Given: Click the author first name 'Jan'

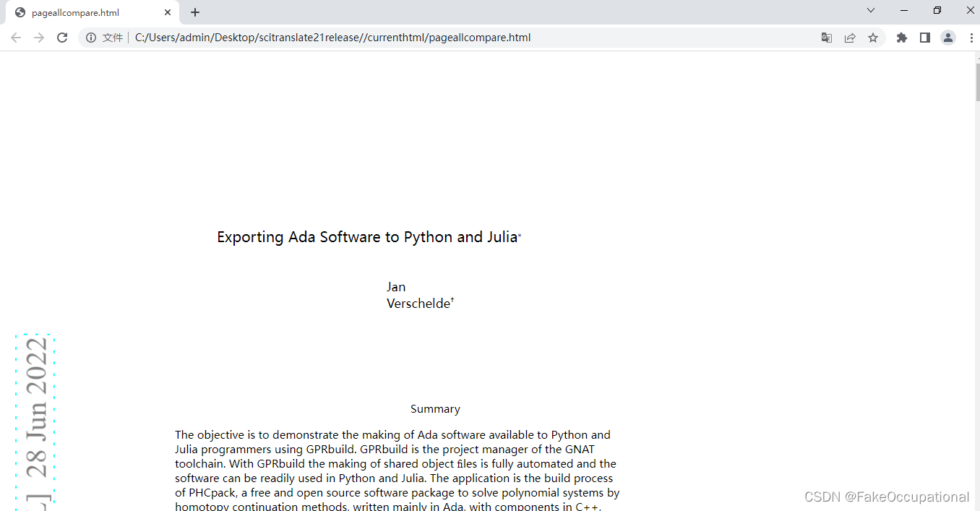Looking at the screenshot, I should point(396,287).
